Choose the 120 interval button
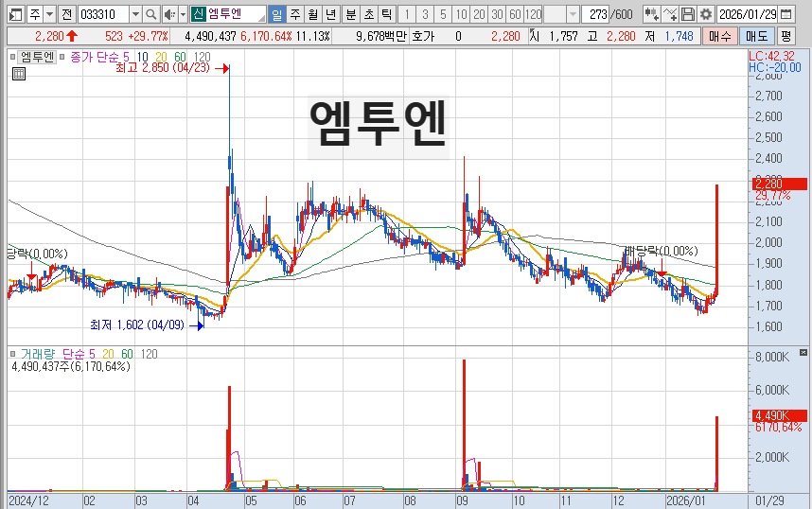This screenshot has width=812, height=509. click(x=534, y=14)
